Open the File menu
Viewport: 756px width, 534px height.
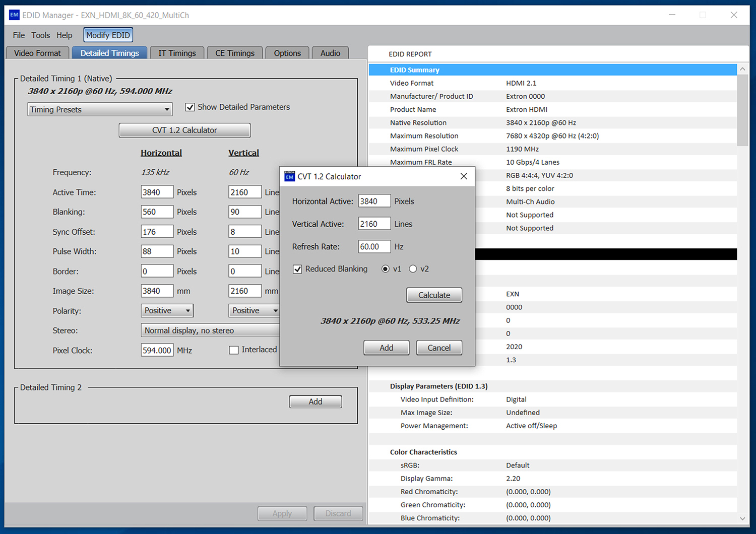tap(19, 35)
